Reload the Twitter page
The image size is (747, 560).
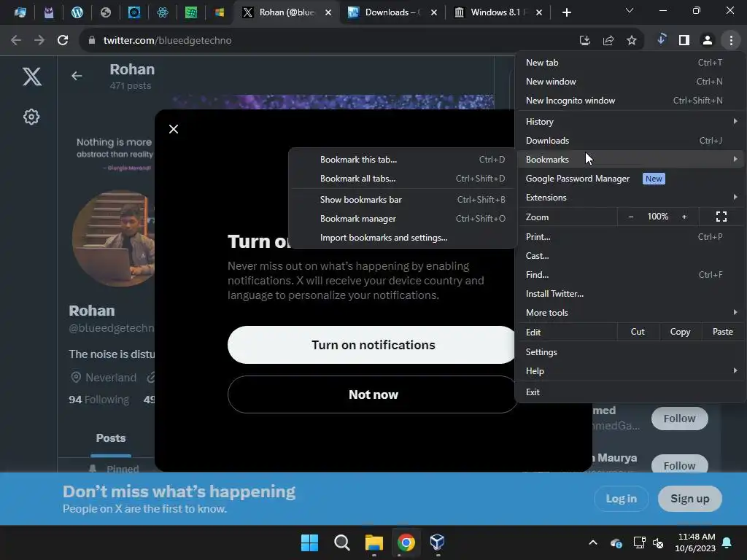point(63,41)
